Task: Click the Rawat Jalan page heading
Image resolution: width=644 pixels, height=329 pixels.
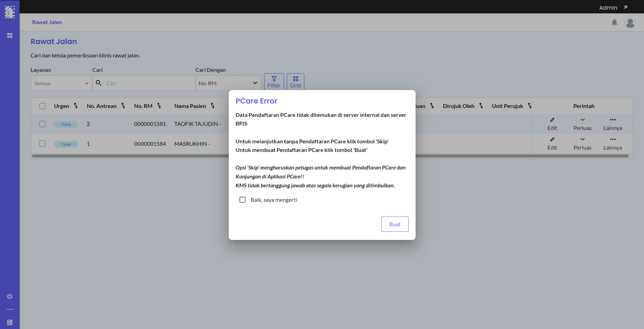Action: pyautogui.click(x=54, y=42)
